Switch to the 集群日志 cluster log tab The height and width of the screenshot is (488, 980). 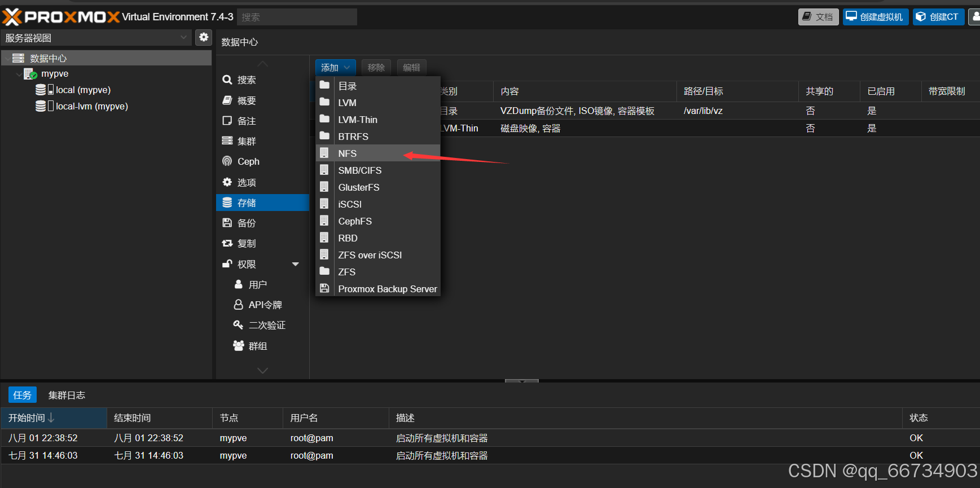tap(67, 395)
